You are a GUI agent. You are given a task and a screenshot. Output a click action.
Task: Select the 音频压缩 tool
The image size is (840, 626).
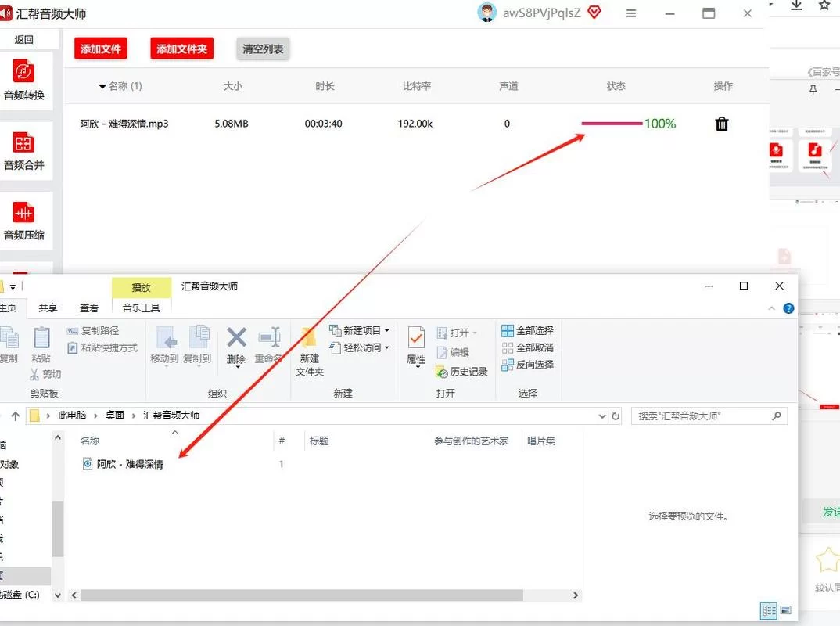pyautogui.click(x=26, y=220)
